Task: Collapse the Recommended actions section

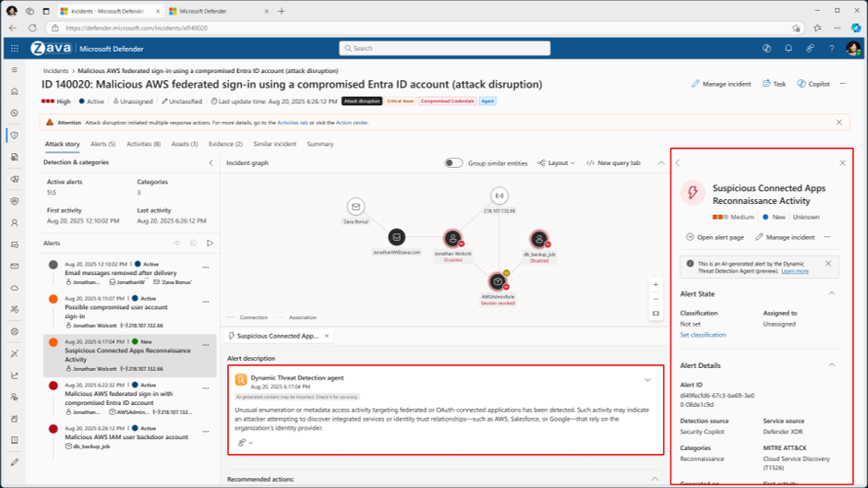Action: tap(655, 479)
